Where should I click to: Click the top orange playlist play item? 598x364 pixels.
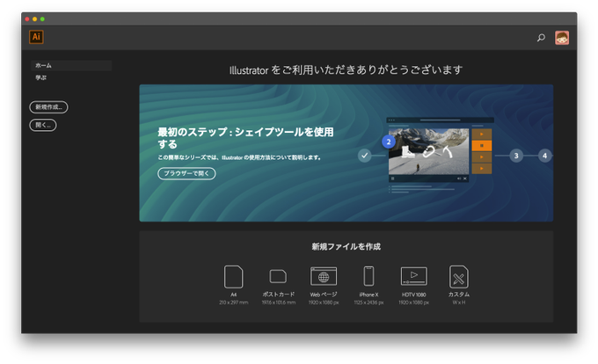(x=482, y=135)
